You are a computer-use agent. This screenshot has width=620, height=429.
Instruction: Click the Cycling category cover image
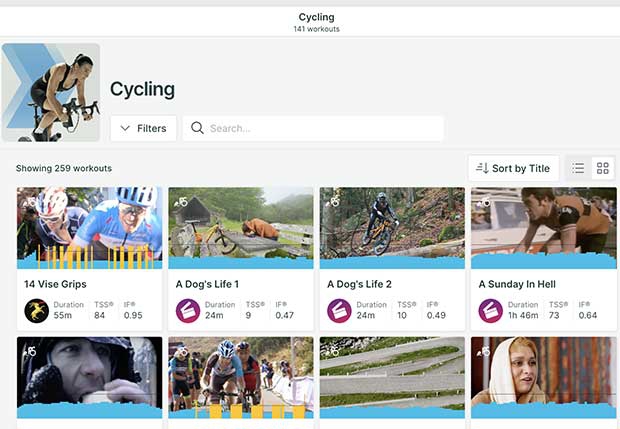[51, 92]
